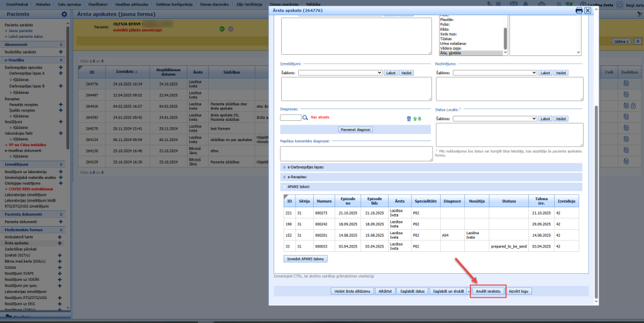Open Status Localis Šablons dropdown
This screenshot has height=323, width=644.
pos(494,119)
